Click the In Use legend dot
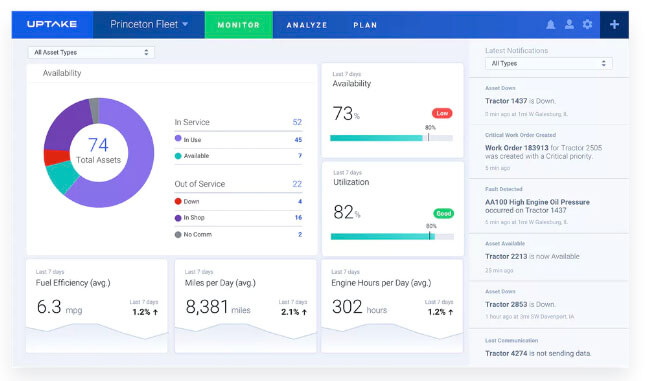The image size is (649, 381). pos(178,139)
